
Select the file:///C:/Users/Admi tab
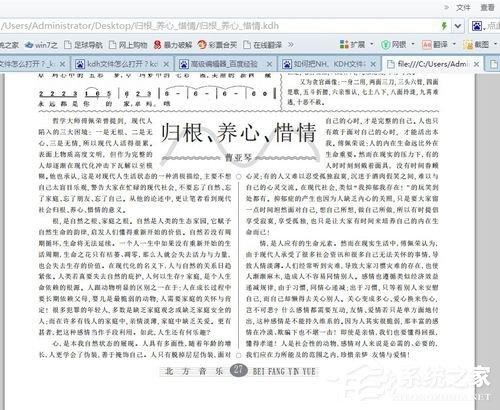point(433,64)
